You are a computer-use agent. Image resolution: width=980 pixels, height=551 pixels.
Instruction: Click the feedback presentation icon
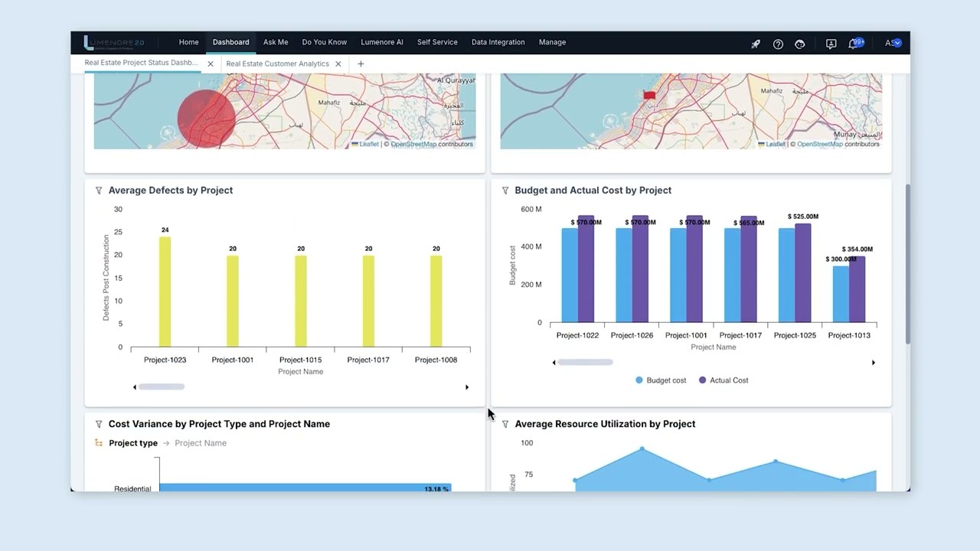click(x=831, y=44)
